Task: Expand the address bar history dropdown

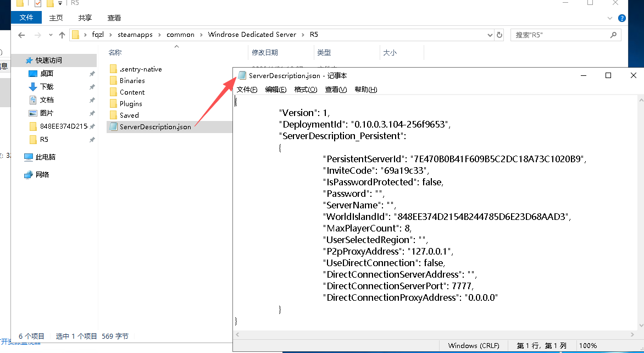Action: click(490, 35)
